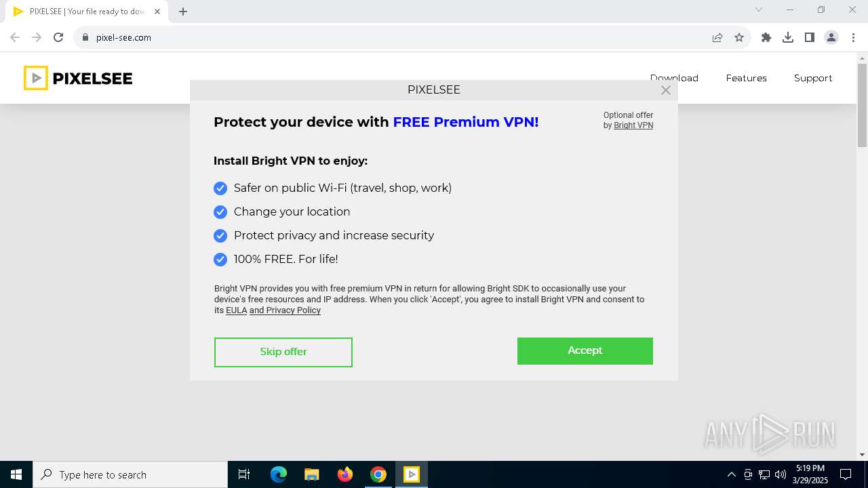Click the Skip offer button

(283, 352)
